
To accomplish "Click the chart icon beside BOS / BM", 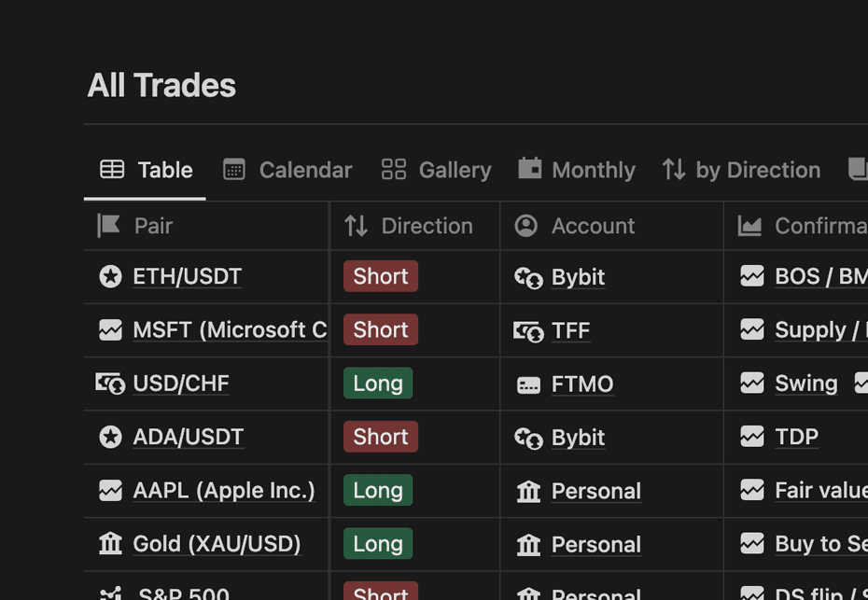I will [751, 276].
